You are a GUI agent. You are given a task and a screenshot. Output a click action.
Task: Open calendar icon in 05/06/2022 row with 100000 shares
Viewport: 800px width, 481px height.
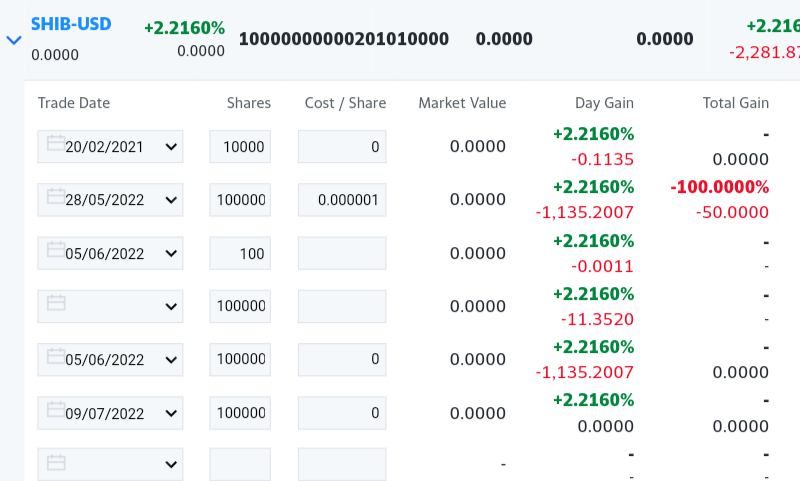(56, 356)
